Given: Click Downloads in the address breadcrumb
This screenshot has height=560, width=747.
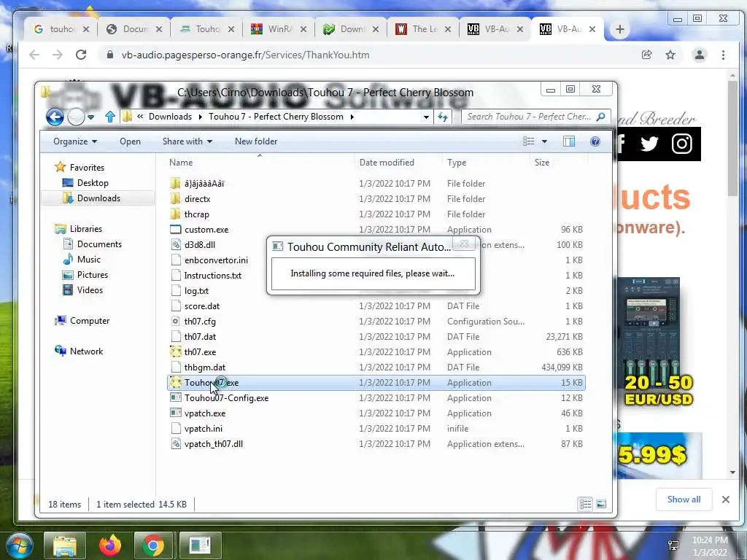Looking at the screenshot, I should [170, 117].
